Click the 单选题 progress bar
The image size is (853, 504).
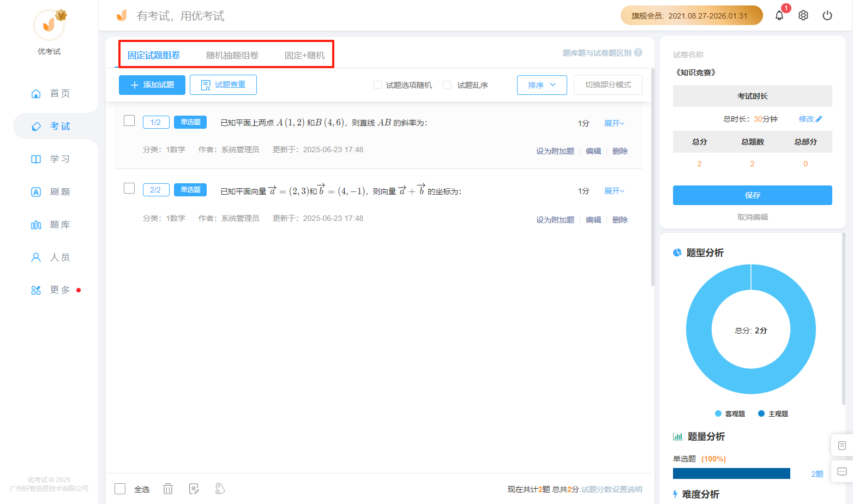click(x=731, y=473)
